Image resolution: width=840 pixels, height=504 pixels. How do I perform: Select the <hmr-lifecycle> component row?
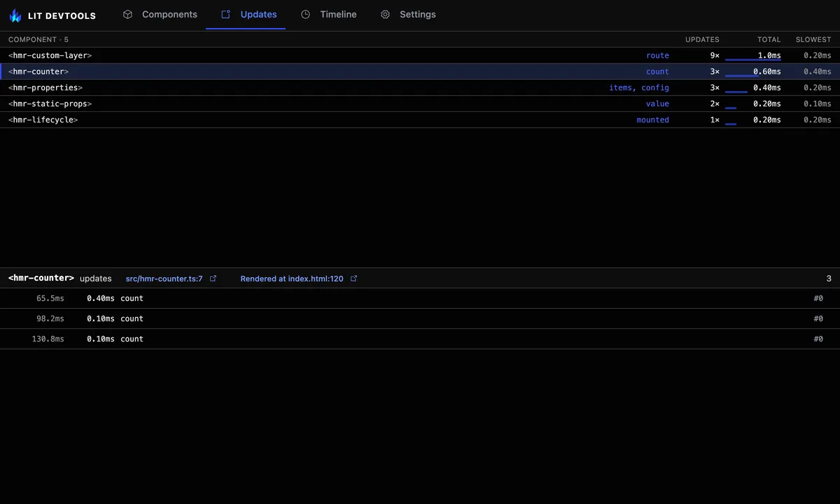[x=420, y=120]
